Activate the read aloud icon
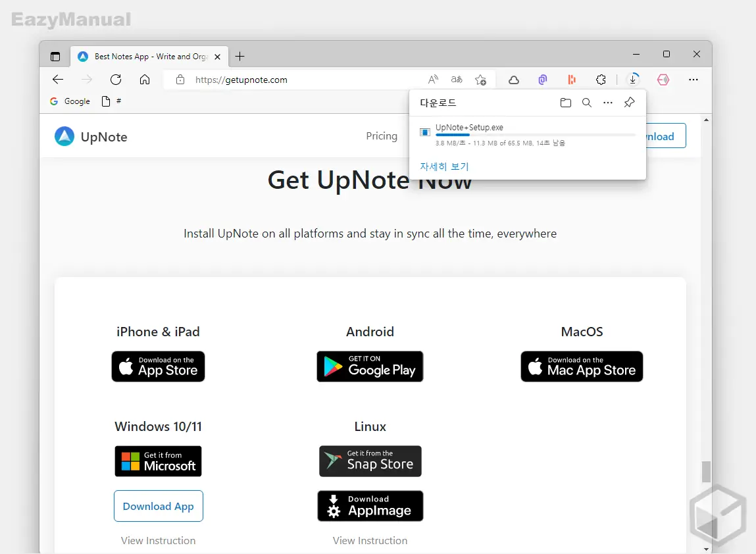 pos(433,80)
